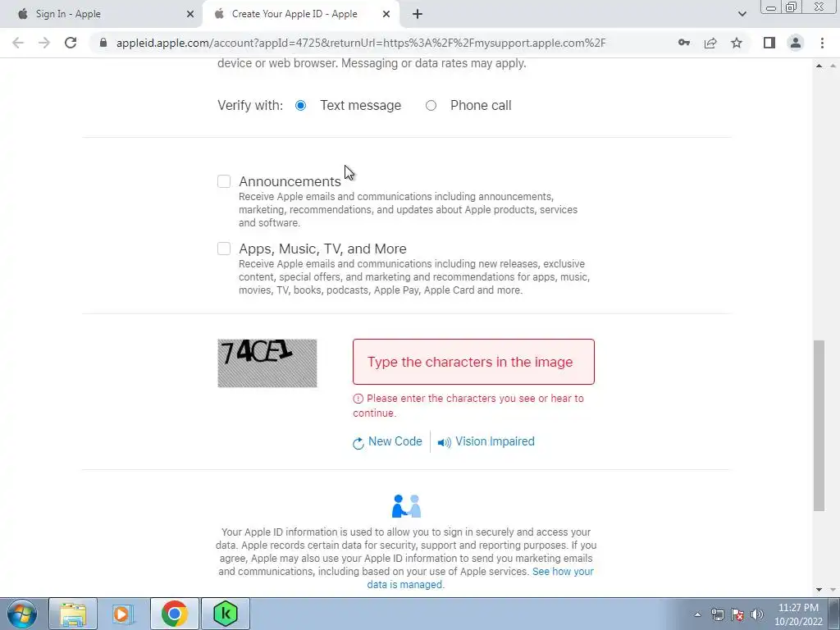The height and width of the screenshot is (630, 840).
Task: Click the Chrome taskbar icon
Action: pyautogui.click(x=175, y=614)
